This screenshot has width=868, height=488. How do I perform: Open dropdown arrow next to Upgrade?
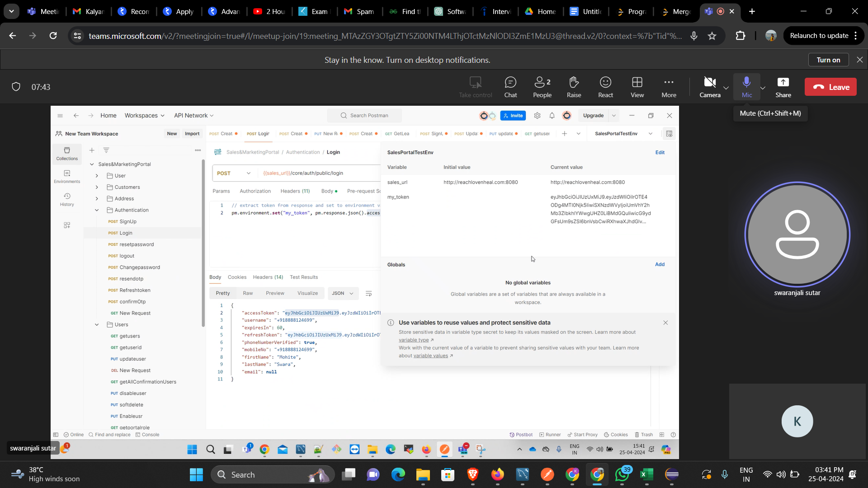pos(614,116)
